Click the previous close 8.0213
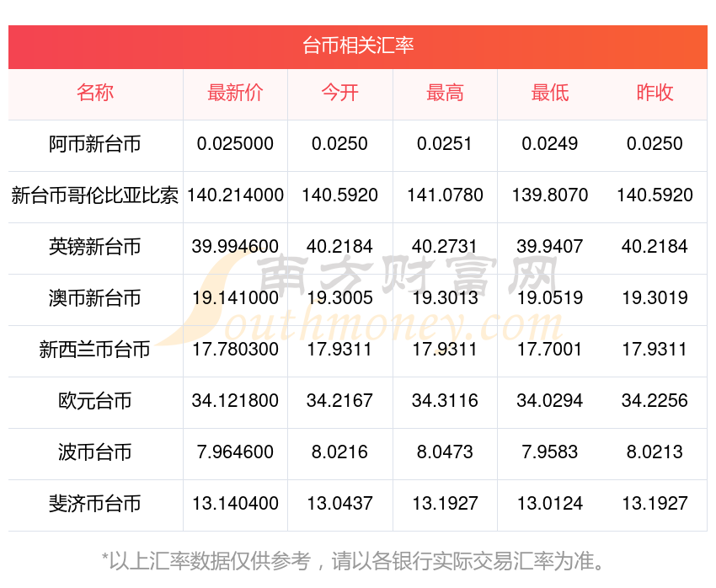This screenshot has height=588, width=716. [x=655, y=452]
